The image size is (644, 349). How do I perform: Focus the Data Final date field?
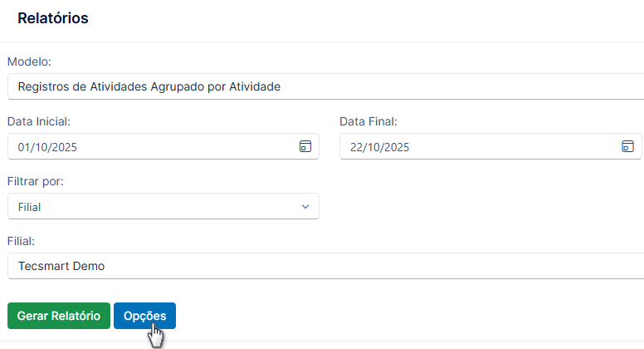[490, 146]
